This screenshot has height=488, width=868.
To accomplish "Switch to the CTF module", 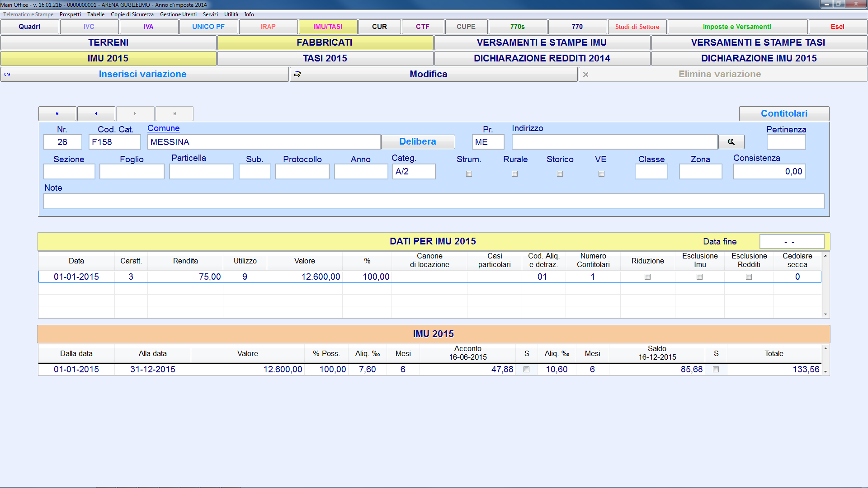I will (423, 27).
